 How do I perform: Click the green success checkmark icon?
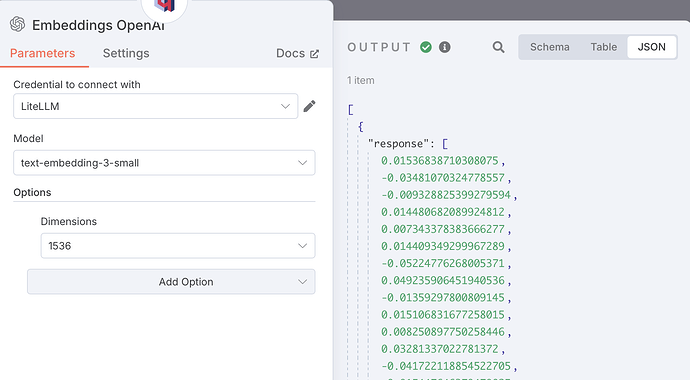[x=426, y=47]
